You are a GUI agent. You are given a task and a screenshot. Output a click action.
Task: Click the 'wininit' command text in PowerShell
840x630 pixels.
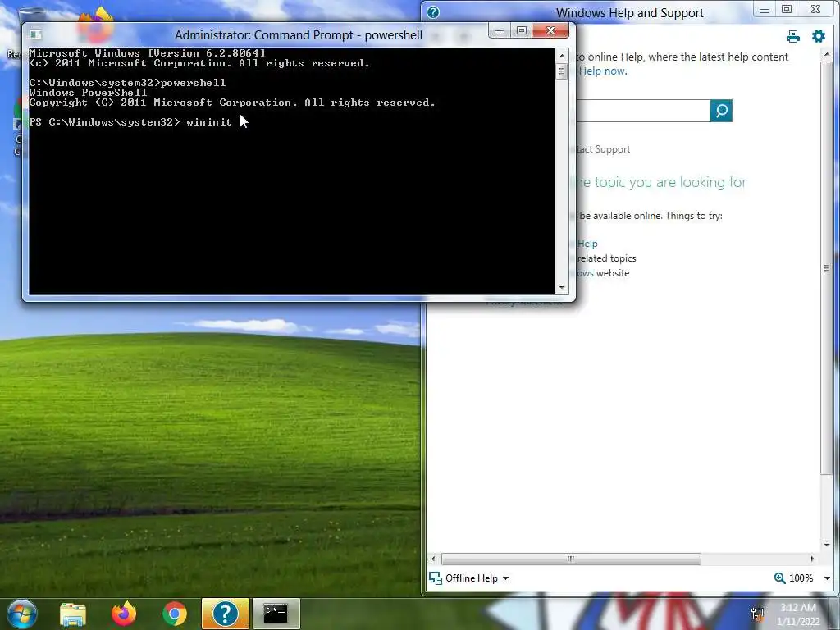[x=209, y=122]
